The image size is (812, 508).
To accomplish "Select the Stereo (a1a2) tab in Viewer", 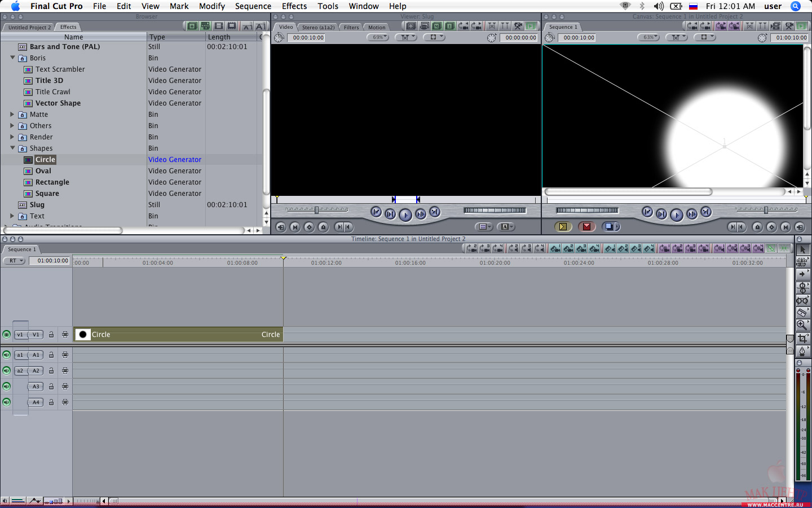I will pyautogui.click(x=318, y=27).
